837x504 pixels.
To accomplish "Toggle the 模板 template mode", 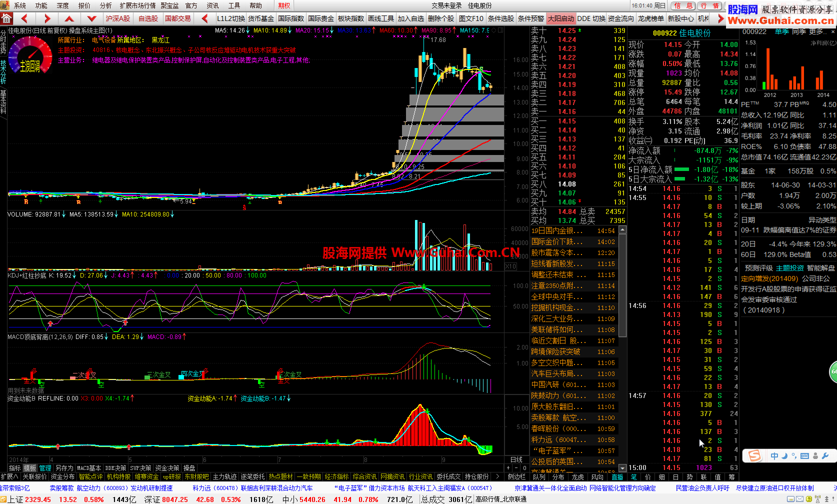I will tap(30, 468).
